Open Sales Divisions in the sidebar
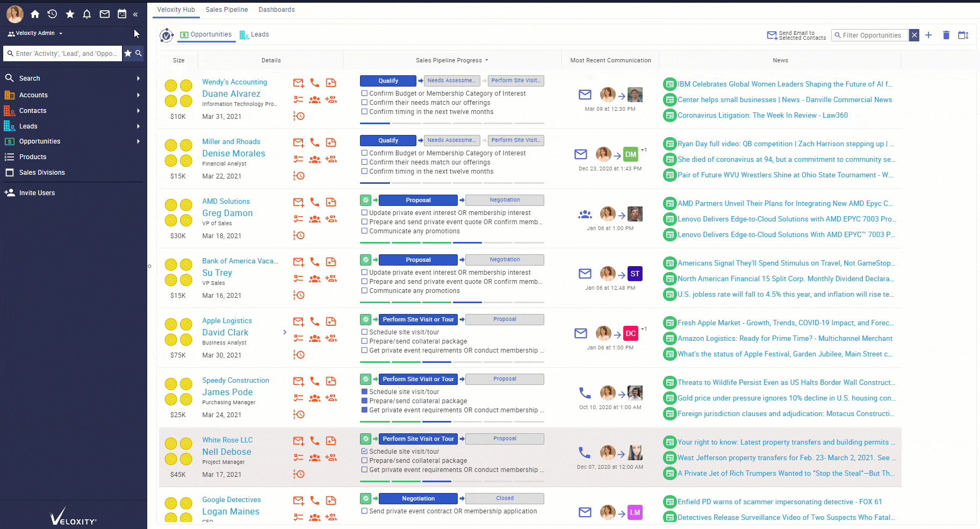The height and width of the screenshot is (529, 980). (x=42, y=173)
